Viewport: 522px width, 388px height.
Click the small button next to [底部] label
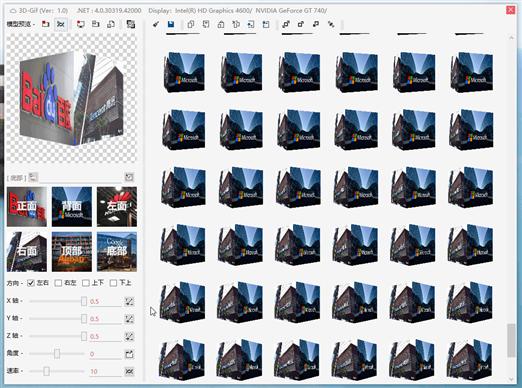[x=33, y=177]
